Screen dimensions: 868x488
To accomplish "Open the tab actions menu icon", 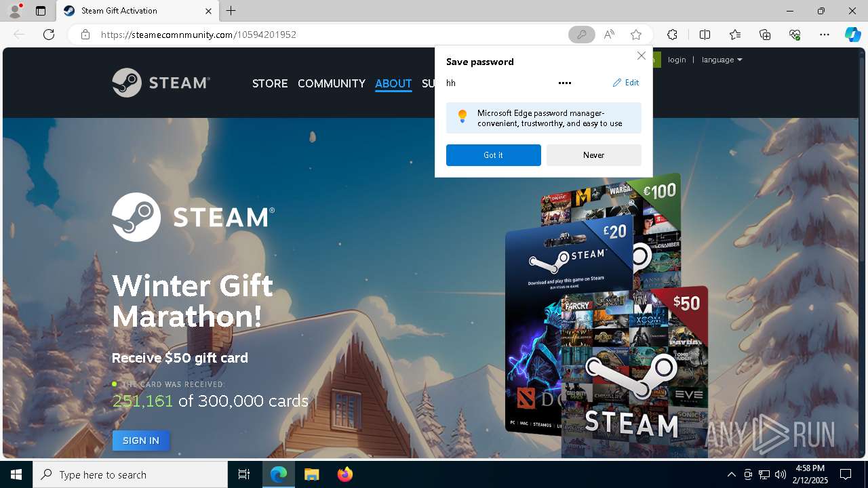I will [x=41, y=11].
